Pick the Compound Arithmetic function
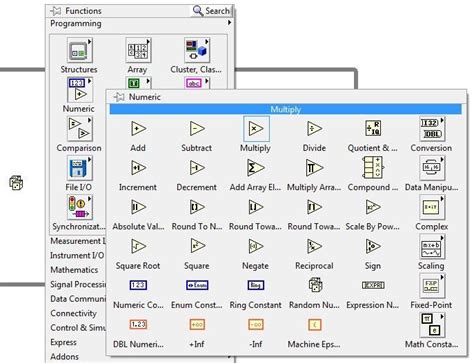Image resolution: width=474 pixels, height=363 pixels. click(373, 168)
